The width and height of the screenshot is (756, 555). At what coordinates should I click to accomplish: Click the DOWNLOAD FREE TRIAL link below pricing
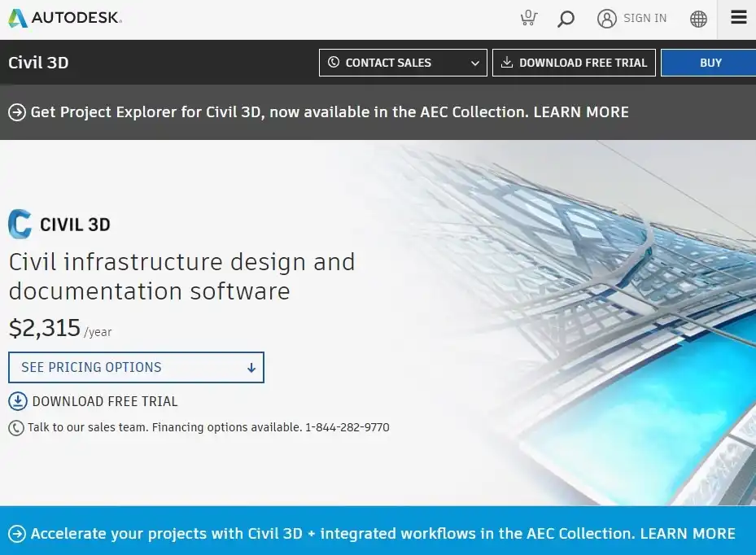105,401
